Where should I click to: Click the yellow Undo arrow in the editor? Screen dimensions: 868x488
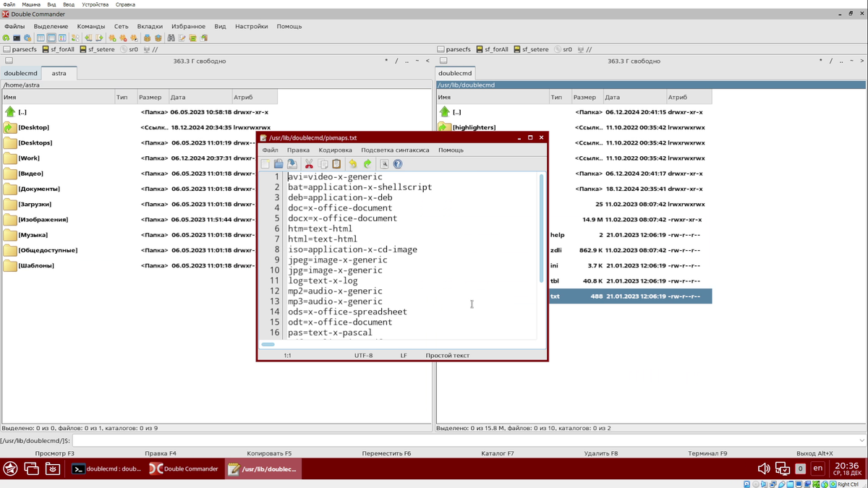point(353,164)
